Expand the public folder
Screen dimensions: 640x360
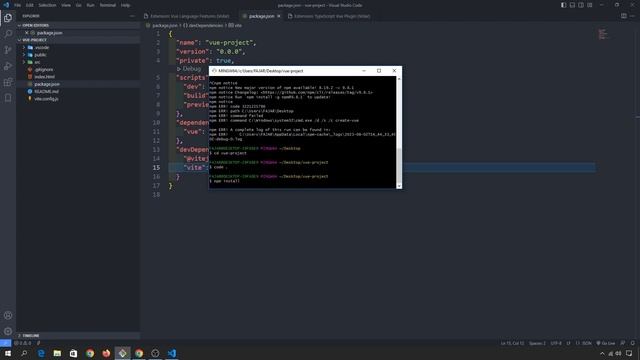40,55
